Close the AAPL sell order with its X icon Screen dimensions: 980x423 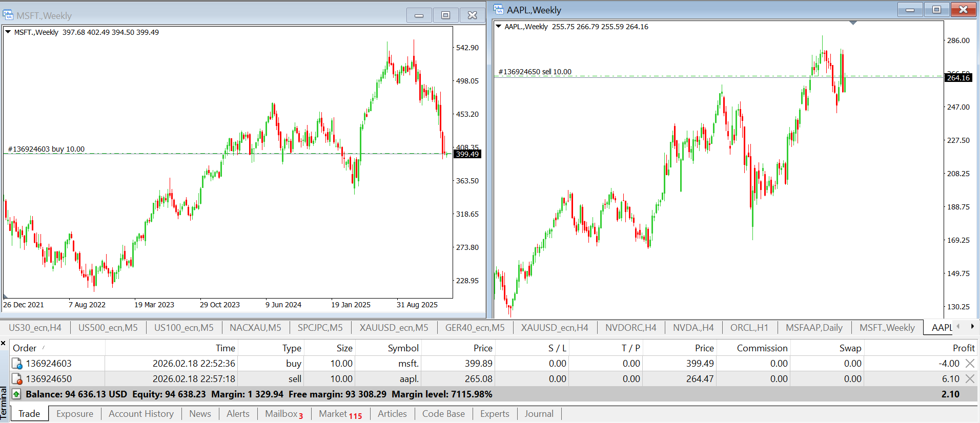(x=970, y=379)
